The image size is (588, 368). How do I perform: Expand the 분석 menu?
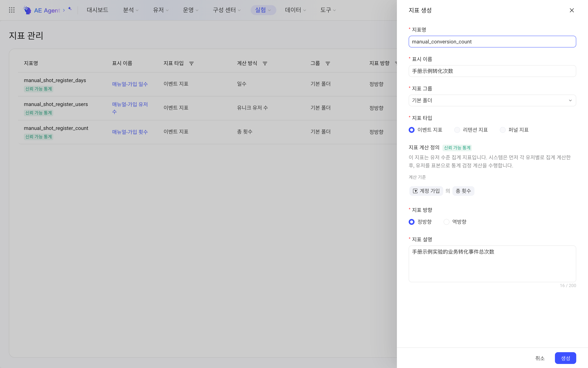pos(131,10)
